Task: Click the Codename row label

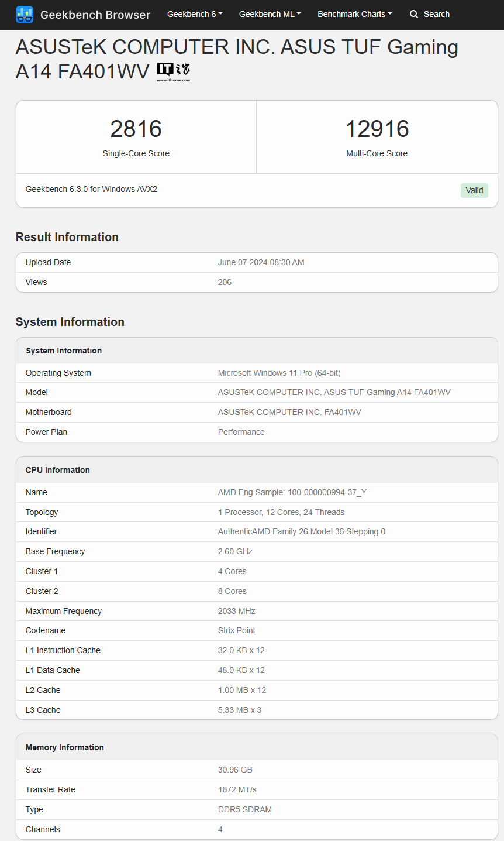Action: [x=46, y=630]
